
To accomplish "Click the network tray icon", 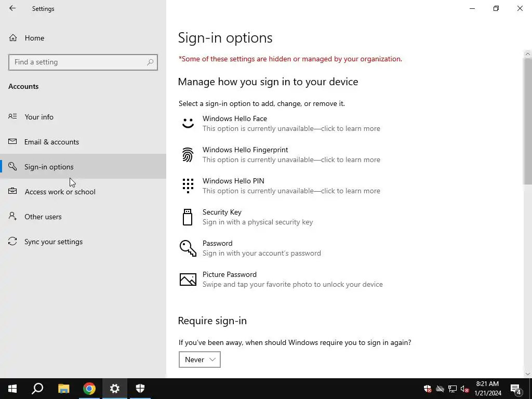I will (x=453, y=389).
